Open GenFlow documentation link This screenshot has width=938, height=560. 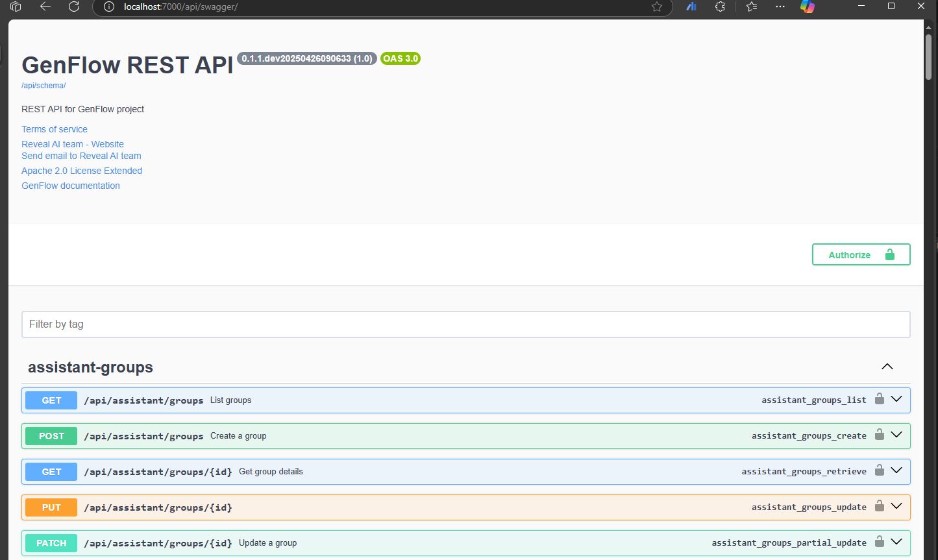click(x=71, y=186)
